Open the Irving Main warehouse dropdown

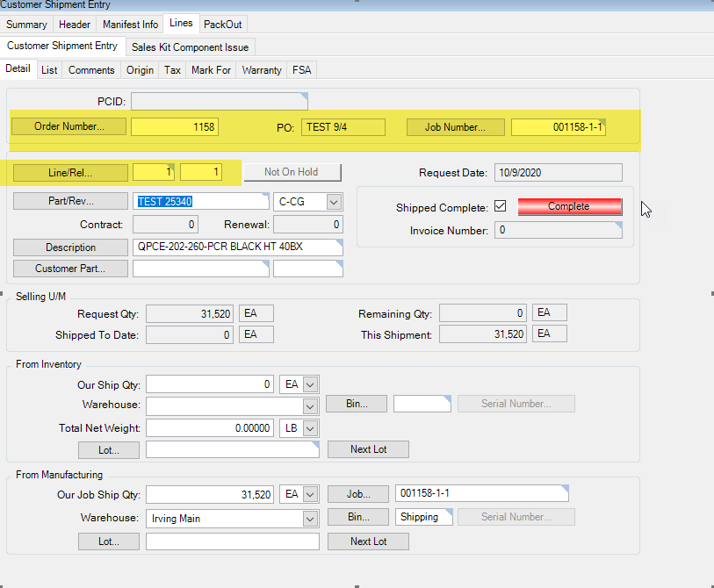(x=310, y=519)
